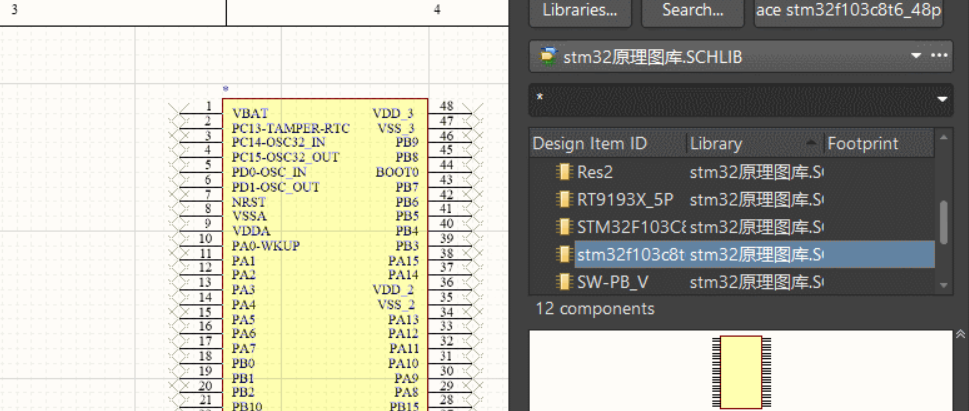Viewport: 969px width, 411px height.
Task: Open the library options ellipsis menu
Action: (x=939, y=56)
